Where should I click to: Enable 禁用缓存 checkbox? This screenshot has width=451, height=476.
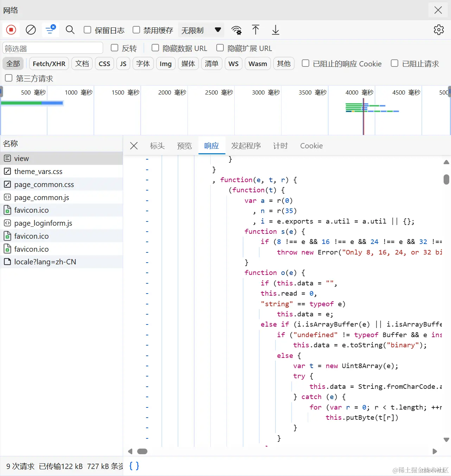point(136,30)
